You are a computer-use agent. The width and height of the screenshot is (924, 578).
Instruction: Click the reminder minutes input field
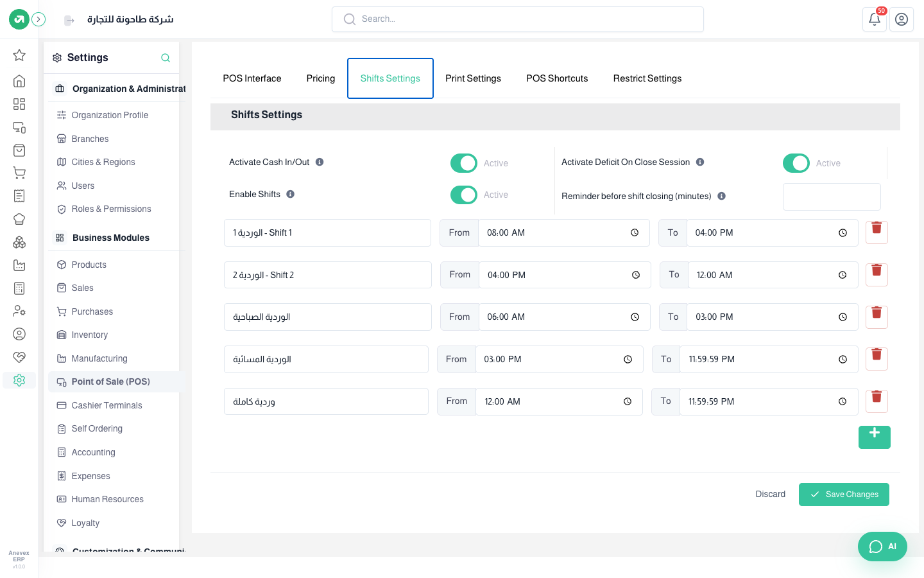click(832, 197)
